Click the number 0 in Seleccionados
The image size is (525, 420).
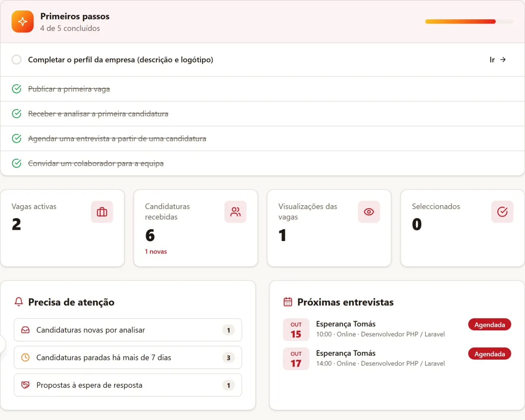pos(416,224)
